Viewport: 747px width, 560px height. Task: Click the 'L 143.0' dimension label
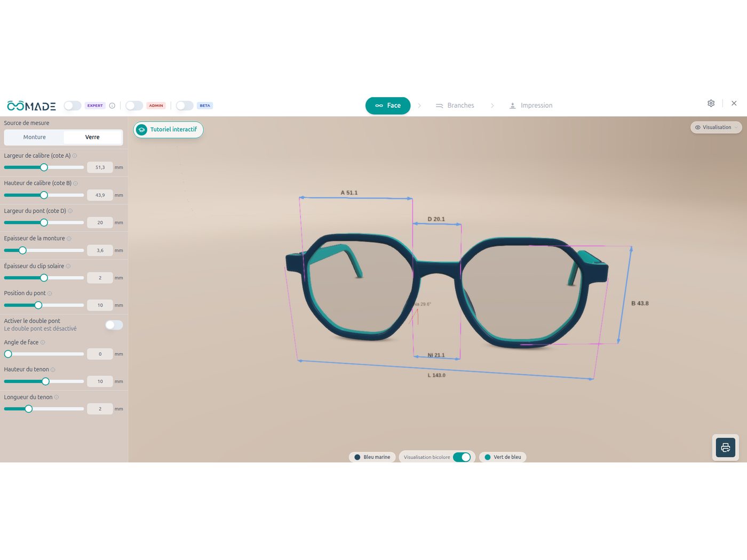pos(436,375)
